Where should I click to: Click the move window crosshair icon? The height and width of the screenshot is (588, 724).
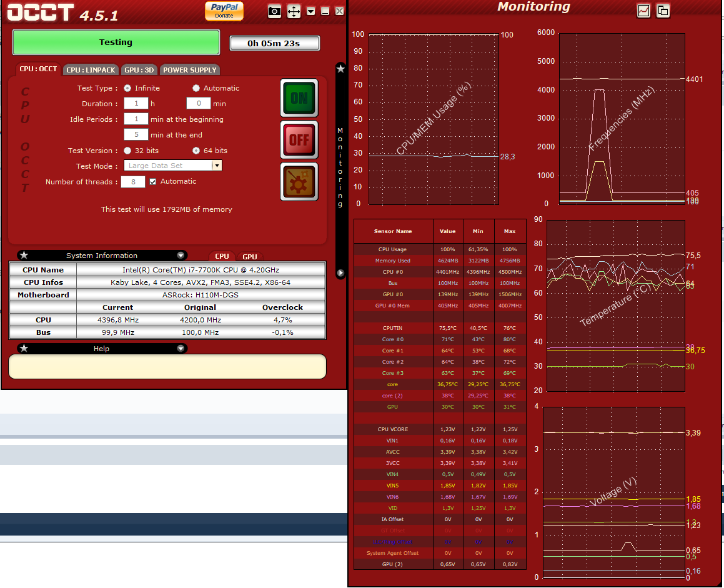(294, 11)
